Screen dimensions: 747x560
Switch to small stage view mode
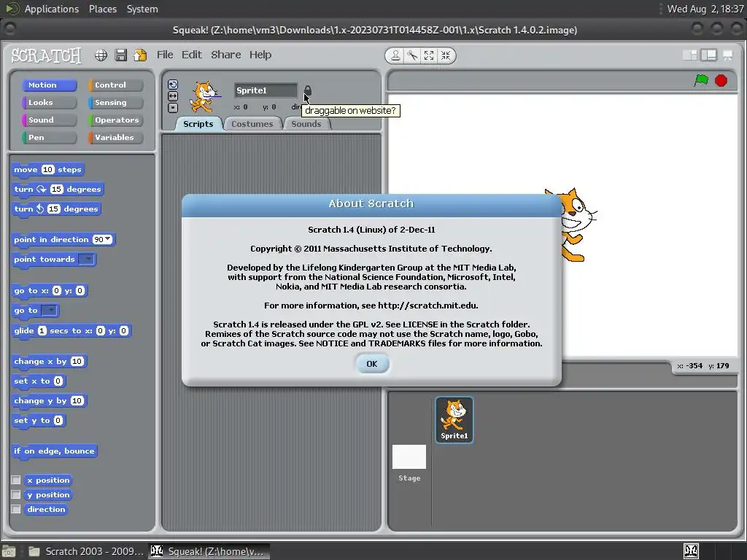[690, 55]
